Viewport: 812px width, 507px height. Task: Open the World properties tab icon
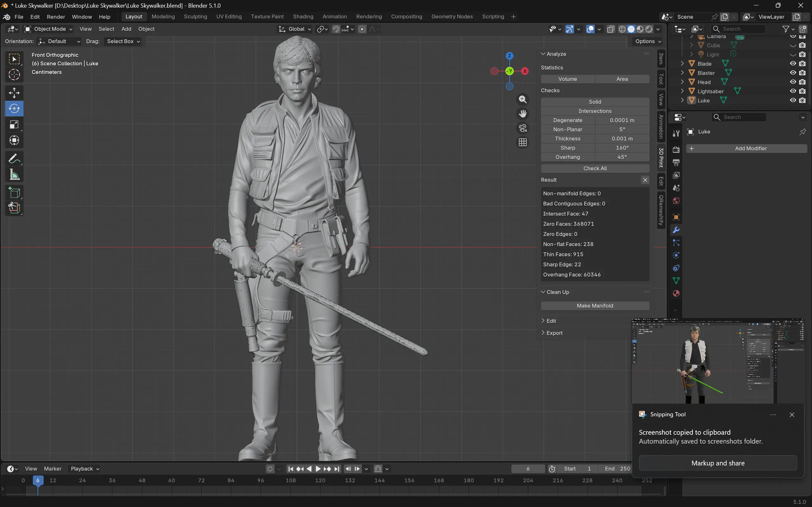point(676,201)
